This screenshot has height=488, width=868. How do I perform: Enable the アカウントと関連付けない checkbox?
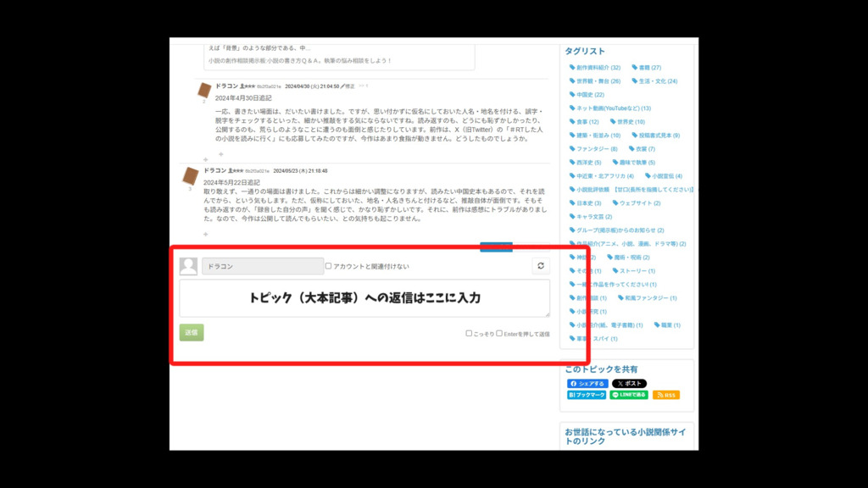[x=329, y=266]
